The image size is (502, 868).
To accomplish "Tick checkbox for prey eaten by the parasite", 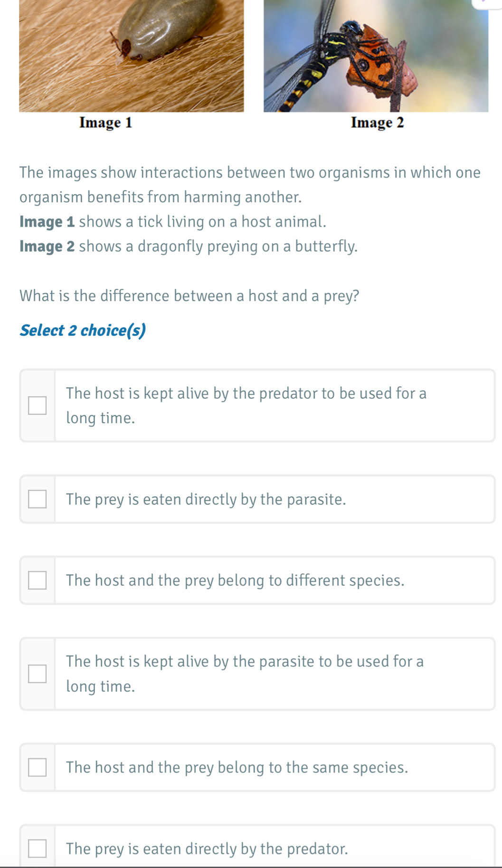I will pyautogui.click(x=37, y=499).
